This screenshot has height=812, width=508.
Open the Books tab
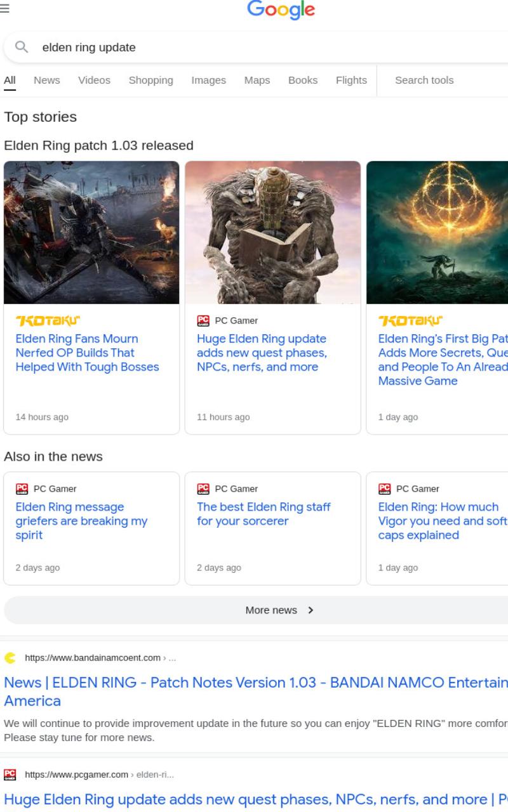click(303, 80)
